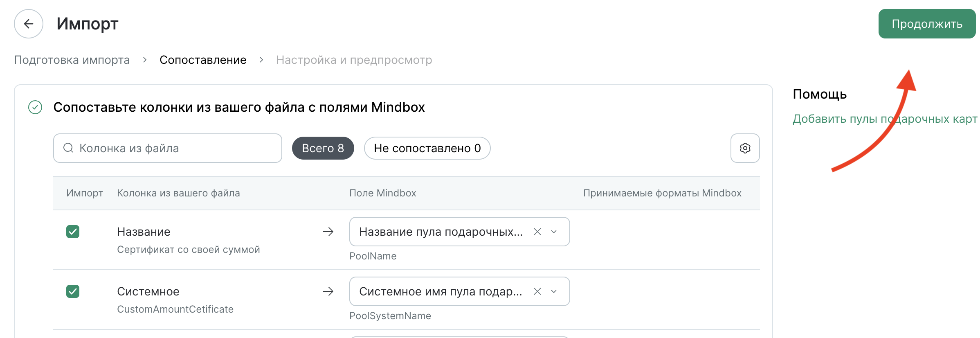Click the green check status icon

35,107
